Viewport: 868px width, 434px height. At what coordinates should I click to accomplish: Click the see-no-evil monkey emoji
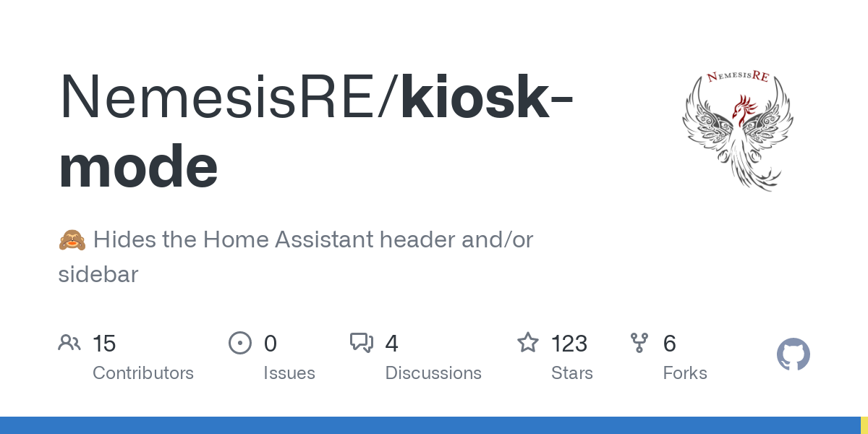click(72, 239)
